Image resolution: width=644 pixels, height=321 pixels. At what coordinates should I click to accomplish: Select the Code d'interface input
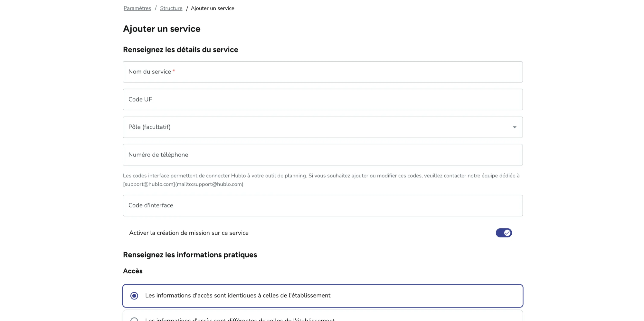(x=322, y=205)
